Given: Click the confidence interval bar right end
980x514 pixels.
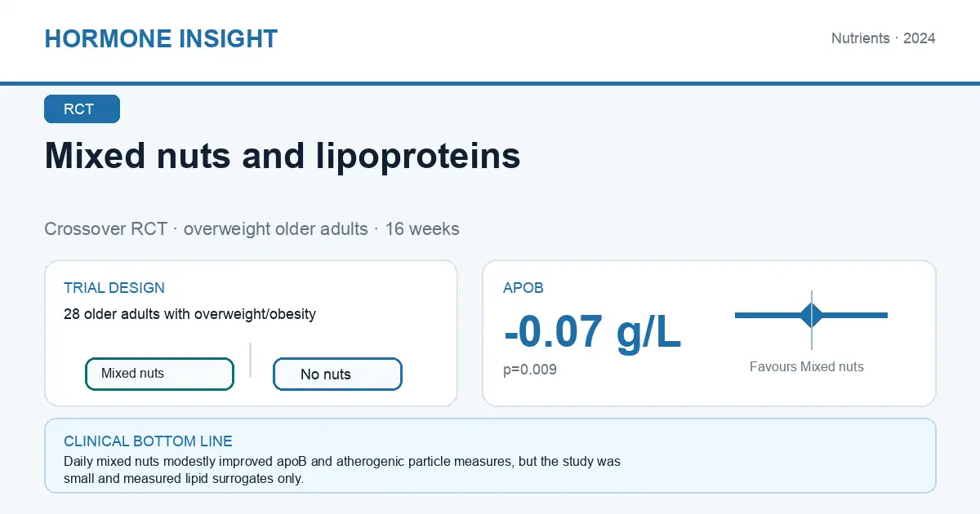Looking at the screenshot, I should coord(884,315).
